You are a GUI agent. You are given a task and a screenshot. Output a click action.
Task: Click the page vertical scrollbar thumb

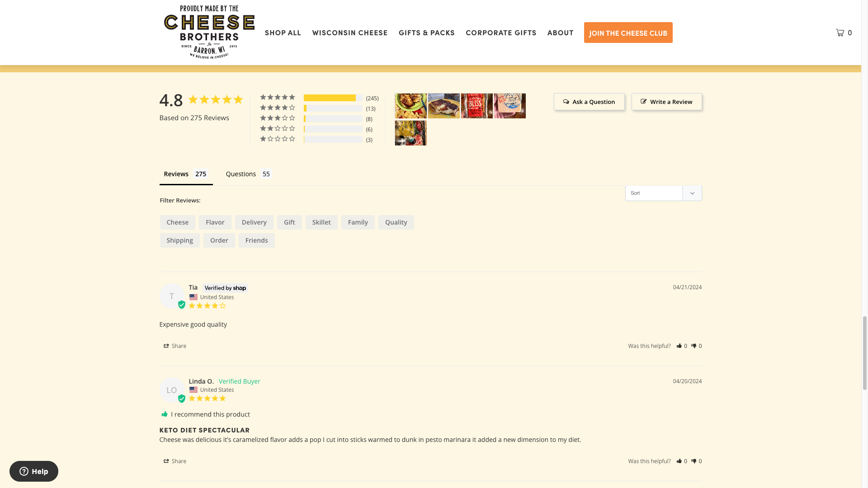tap(864, 352)
